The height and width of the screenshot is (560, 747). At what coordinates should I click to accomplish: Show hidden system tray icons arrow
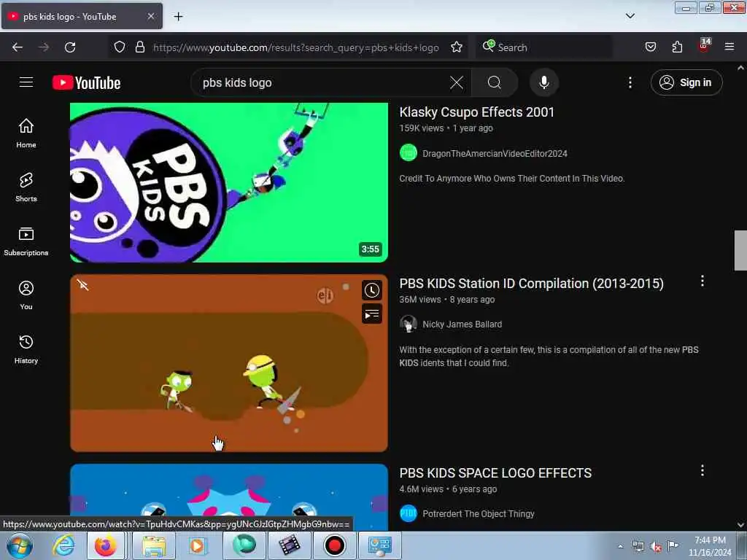[620, 546]
